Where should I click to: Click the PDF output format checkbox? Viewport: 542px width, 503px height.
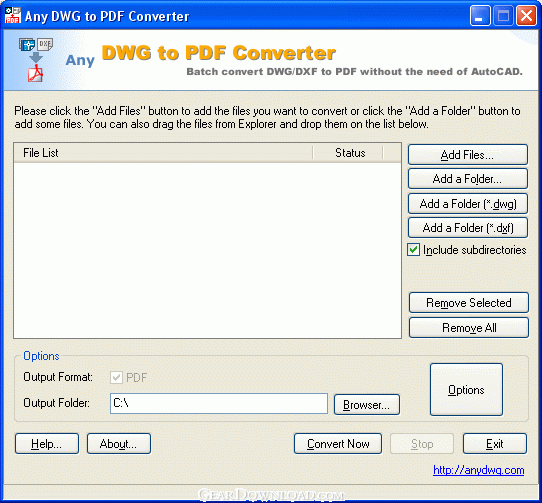[116, 377]
